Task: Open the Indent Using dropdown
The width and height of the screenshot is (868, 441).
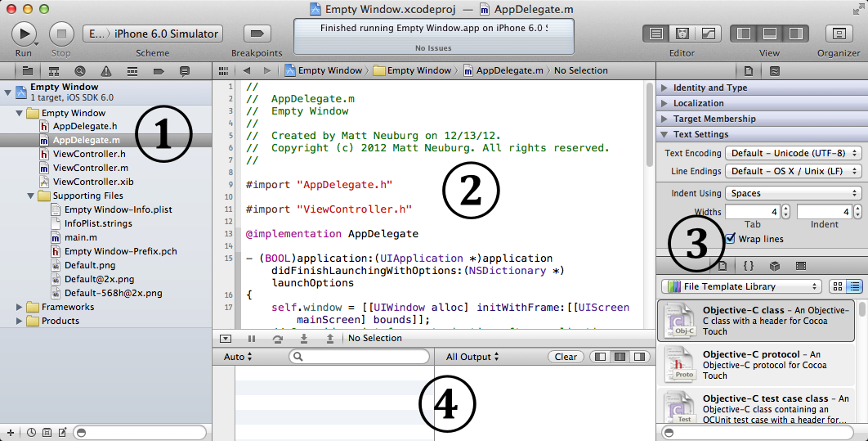Action: click(x=794, y=193)
